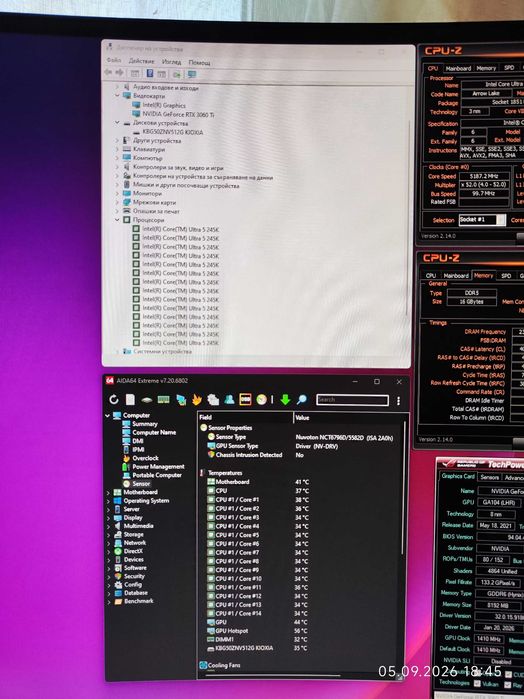
Task: Click Device Manager blue Help toolbar icon
Action: (150, 73)
